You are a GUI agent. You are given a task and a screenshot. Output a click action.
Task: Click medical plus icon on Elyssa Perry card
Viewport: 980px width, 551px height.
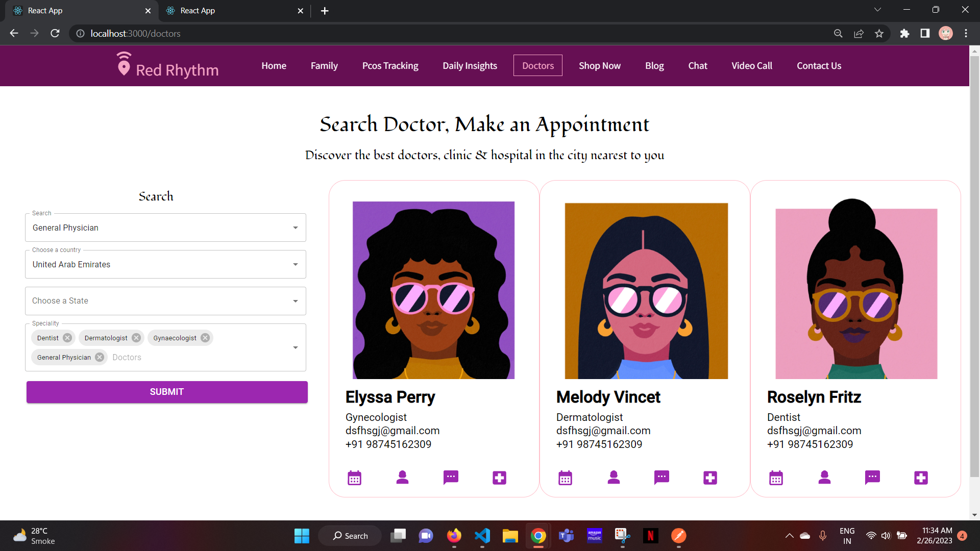tap(499, 478)
